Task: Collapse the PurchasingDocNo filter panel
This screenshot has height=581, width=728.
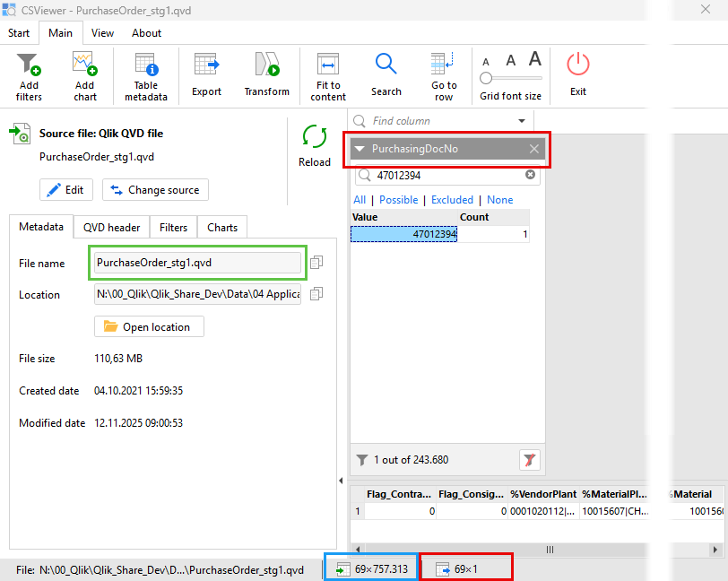Action: [x=360, y=149]
